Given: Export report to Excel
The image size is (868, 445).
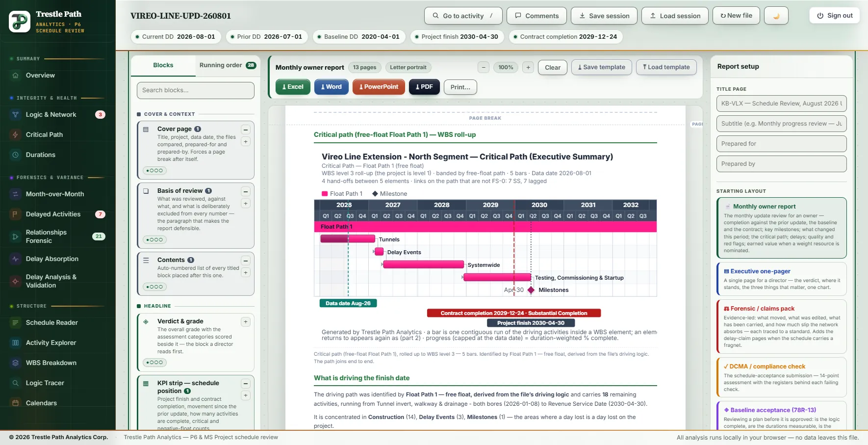Looking at the screenshot, I should [293, 87].
